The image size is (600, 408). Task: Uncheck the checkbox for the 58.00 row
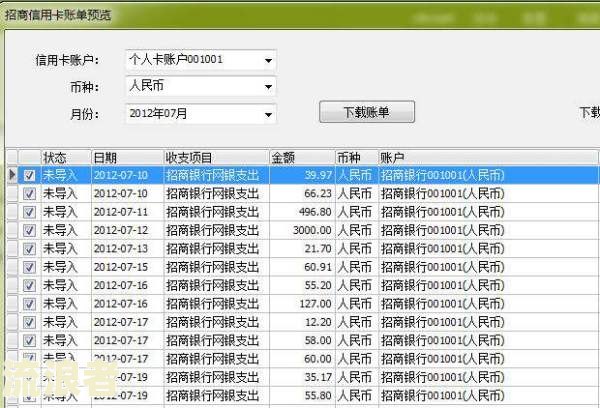click(x=29, y=341)
